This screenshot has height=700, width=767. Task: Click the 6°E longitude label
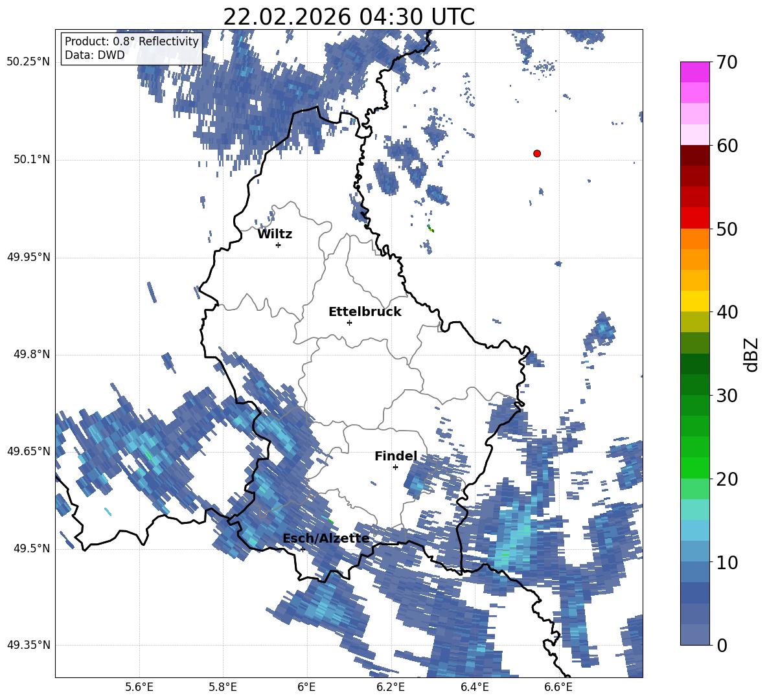click(x=306, y=687)
